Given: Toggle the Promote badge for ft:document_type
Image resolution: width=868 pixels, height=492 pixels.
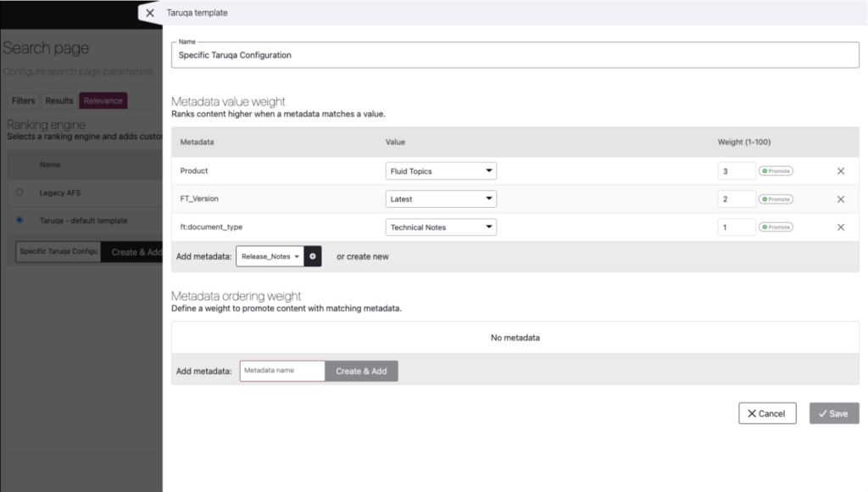Looking at the screenshot, I should [x=776, y=227].
